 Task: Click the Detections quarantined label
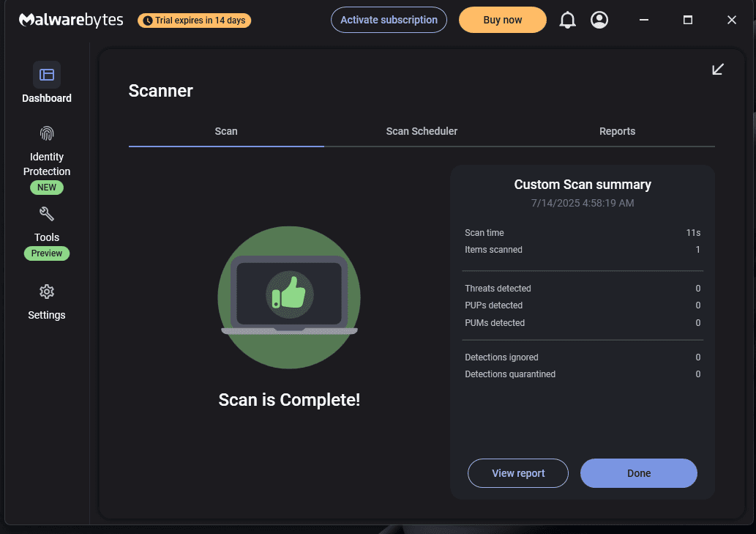[510, 374]
